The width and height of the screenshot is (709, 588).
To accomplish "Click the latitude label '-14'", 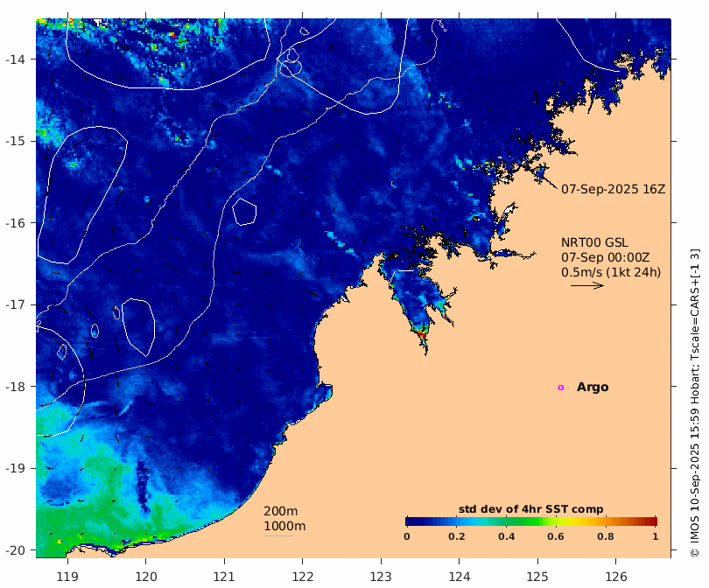I will pyautogui.click(x=15, y=59).
